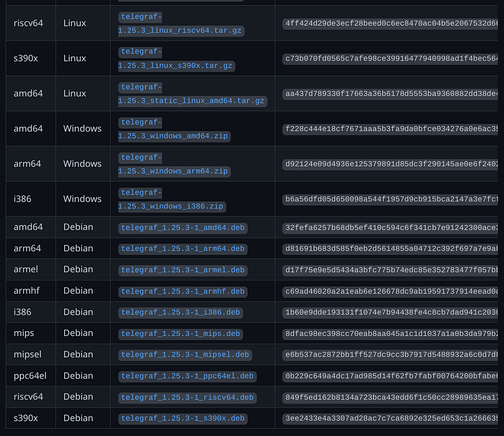This screenshot has width=504, height=436.
Task: Click the hash beginning 32fefa6257b6
Action: (390, 227)
